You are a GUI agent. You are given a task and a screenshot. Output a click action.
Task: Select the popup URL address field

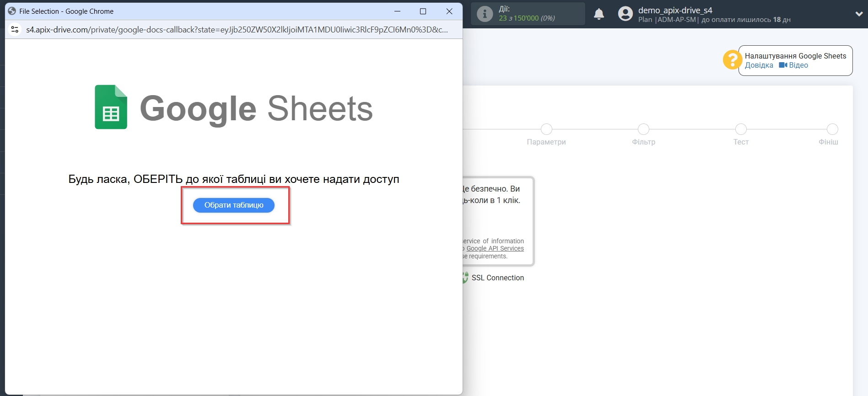(x=237, y=30)
